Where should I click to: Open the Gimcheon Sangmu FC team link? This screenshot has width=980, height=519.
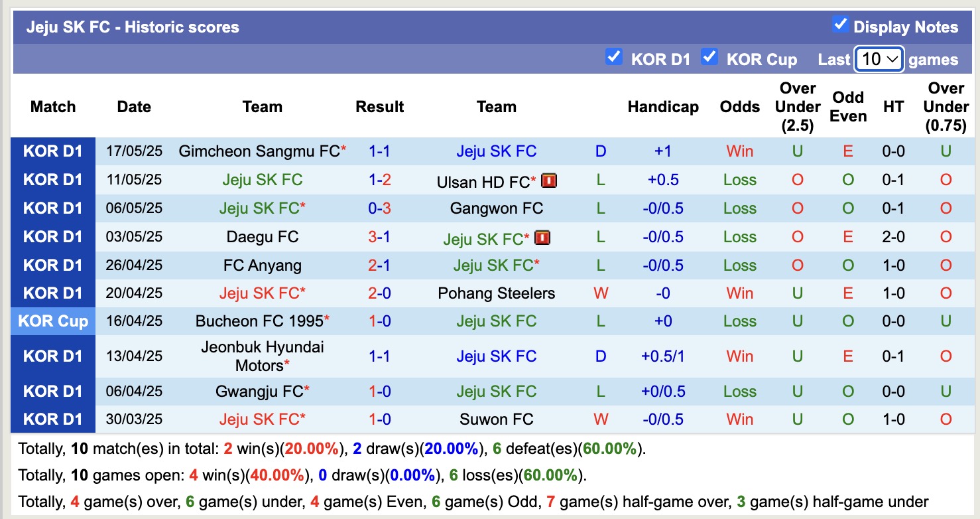point(259,151)
